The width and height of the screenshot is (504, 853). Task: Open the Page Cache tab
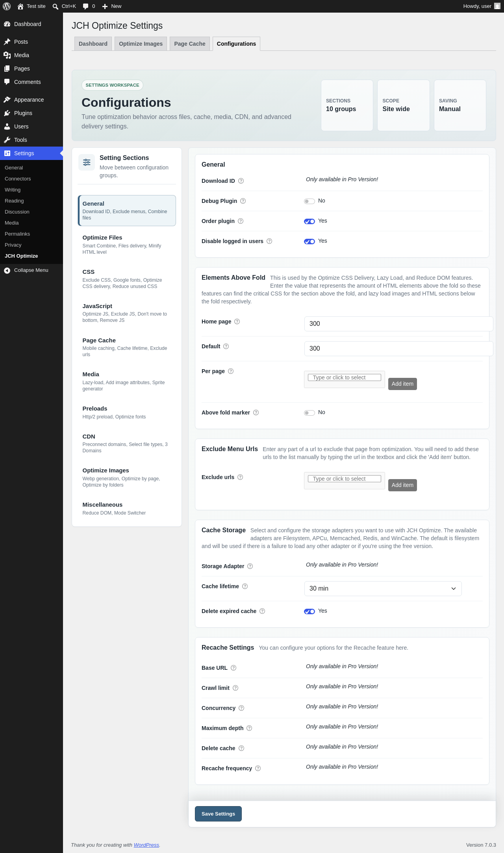[190, 44]
